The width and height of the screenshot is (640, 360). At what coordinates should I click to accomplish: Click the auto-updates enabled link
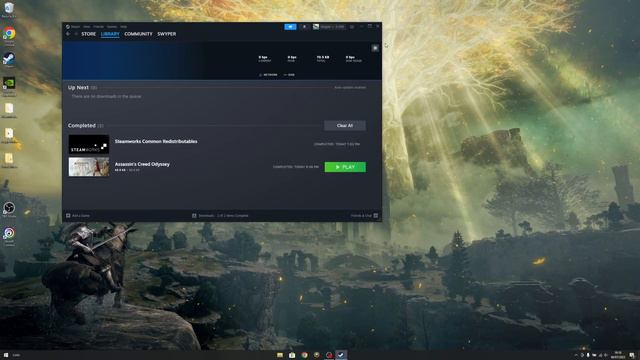pyautogui.click(x=350, y=87)
